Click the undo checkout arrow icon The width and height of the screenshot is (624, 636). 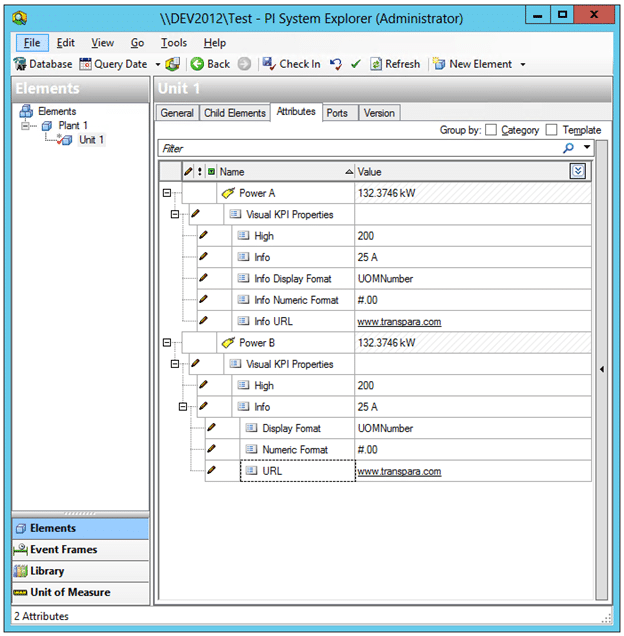(x=336, y=64)
